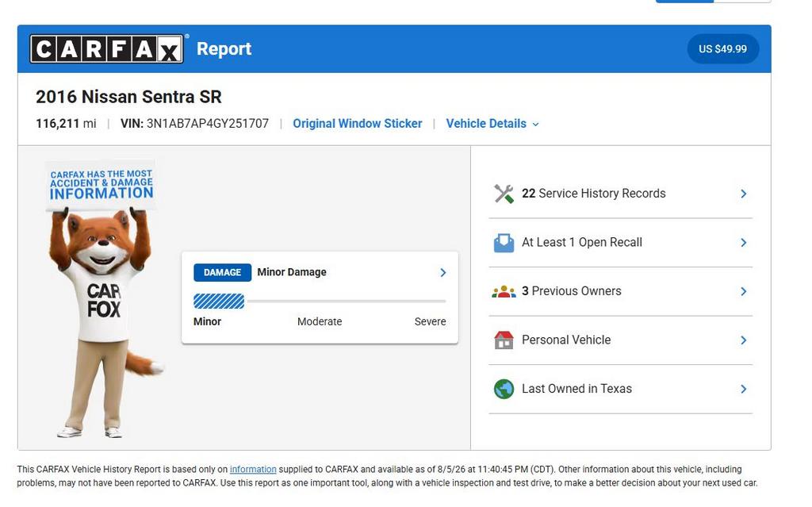Viewport: 812px width, 507px height.
Task: Click the striped damage severity bar
Action: [x=219, y=302]
